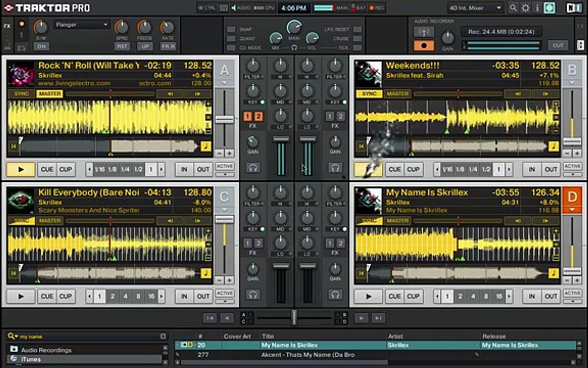Sort the track list by Release column
Image resolution: width=588 pixels, height=368 pixels.
pos(494,336)
